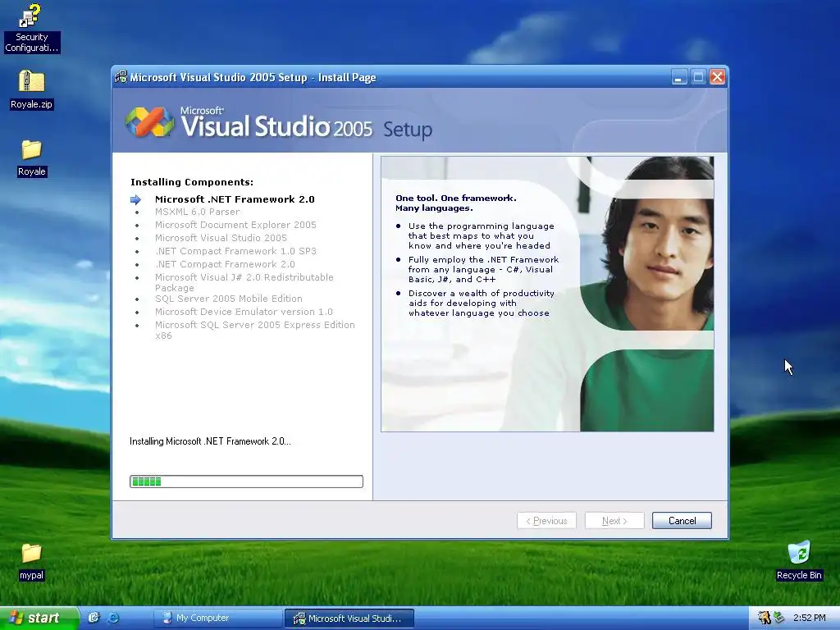Select 'Microsoft Document Explorer 2005' component
Screen dimensions: 840x630
pyautogui.click(x=235, y=225)
